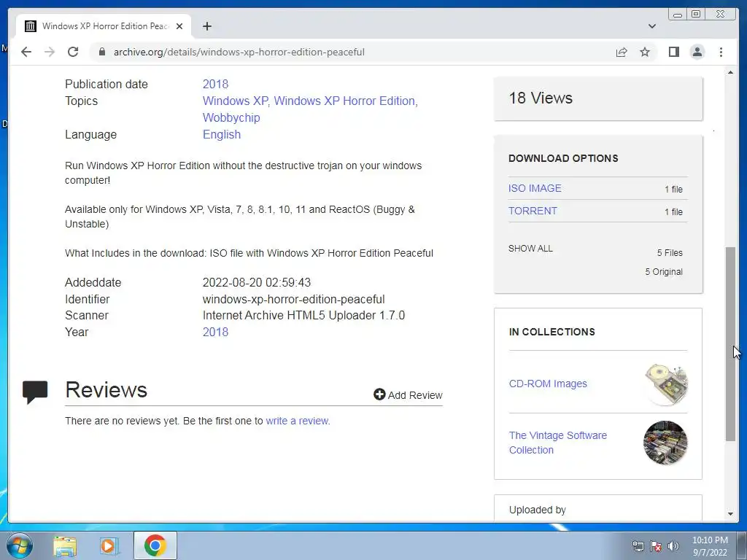
Task: Open The Vintage Software Collection
Action: (x=557, y=443)
